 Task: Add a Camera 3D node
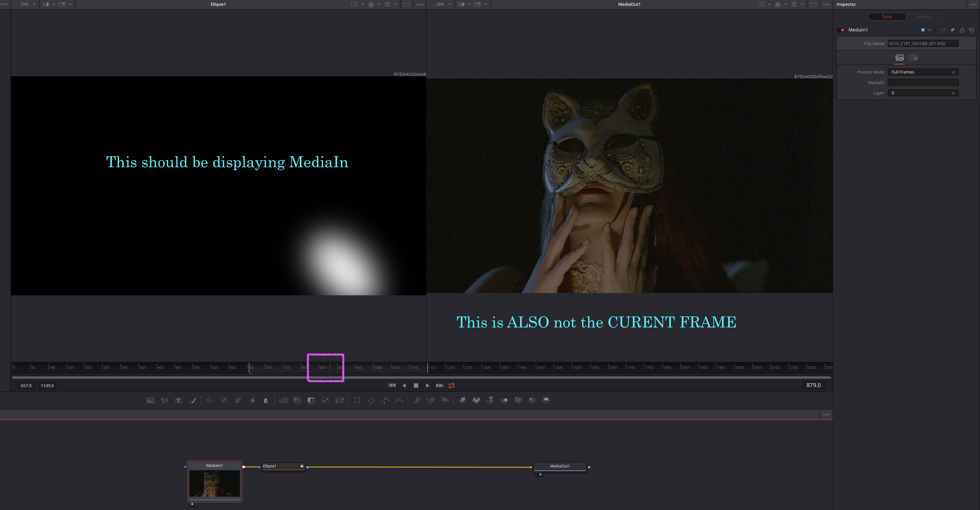point(518,400)
